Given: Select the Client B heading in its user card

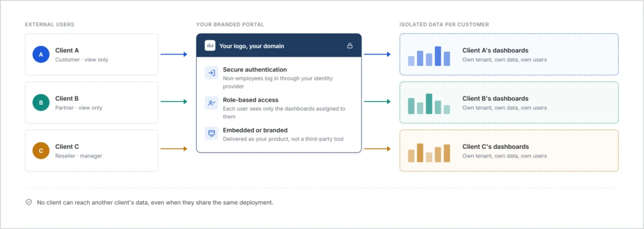Looking at the screenshot, I should [x=67, y=99].
